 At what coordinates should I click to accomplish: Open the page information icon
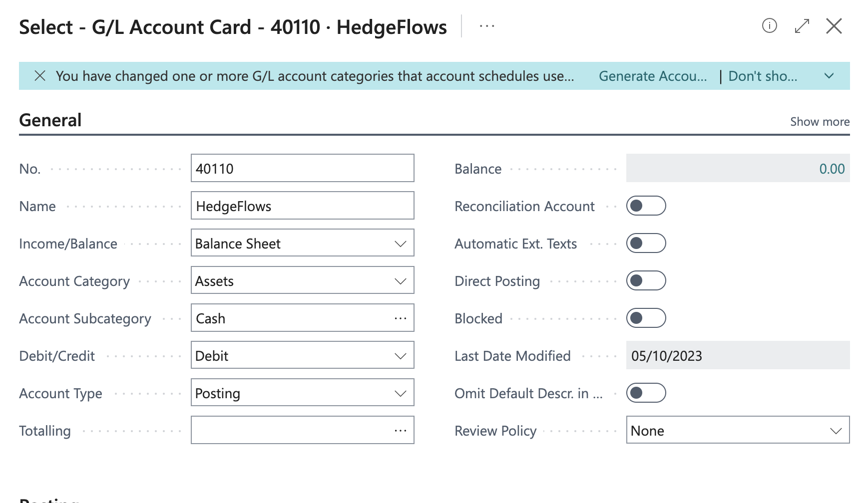pyautogui.click(x=769, y=25)
